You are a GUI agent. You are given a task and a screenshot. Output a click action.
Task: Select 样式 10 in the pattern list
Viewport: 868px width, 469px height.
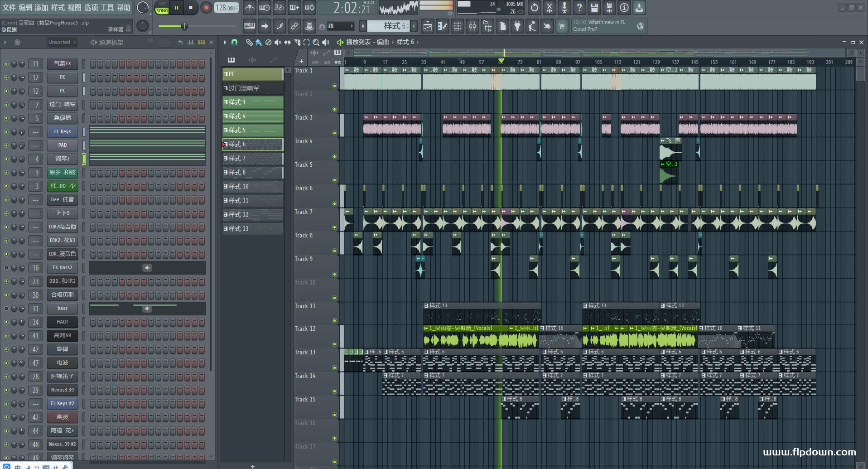click(252, 187)
